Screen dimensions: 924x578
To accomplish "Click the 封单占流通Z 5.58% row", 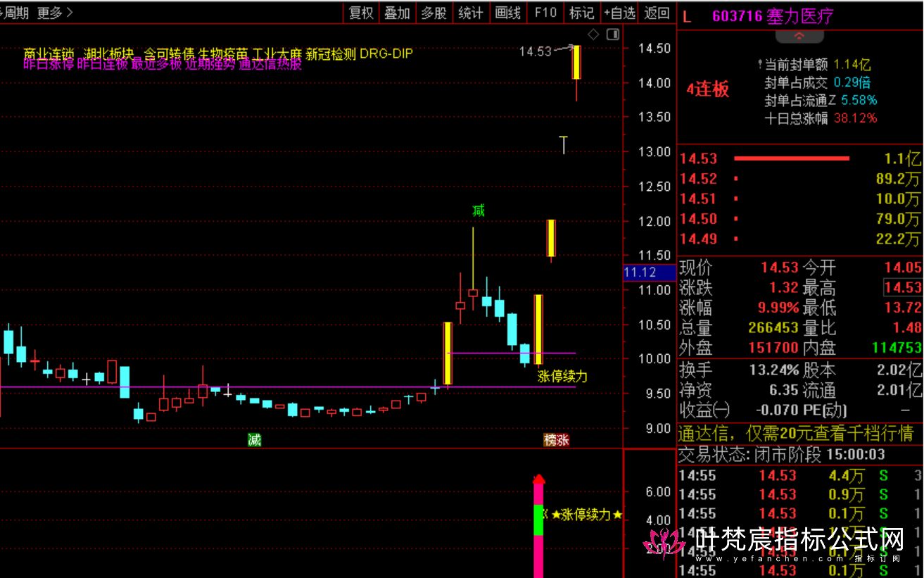I will coord(821,101).
